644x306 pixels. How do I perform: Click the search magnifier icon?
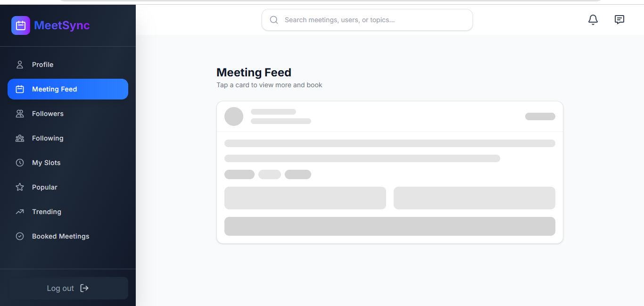(x=274, y=20)
